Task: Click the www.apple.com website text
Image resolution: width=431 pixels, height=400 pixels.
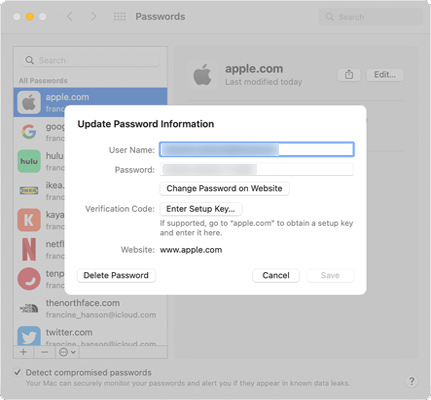Action: (x=191, y=250)
